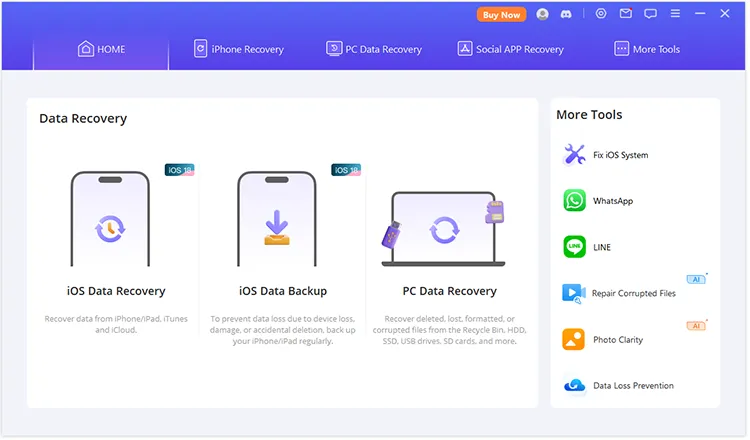
Task: Click the PC Data Recovery card title
Action: point(450,291)
